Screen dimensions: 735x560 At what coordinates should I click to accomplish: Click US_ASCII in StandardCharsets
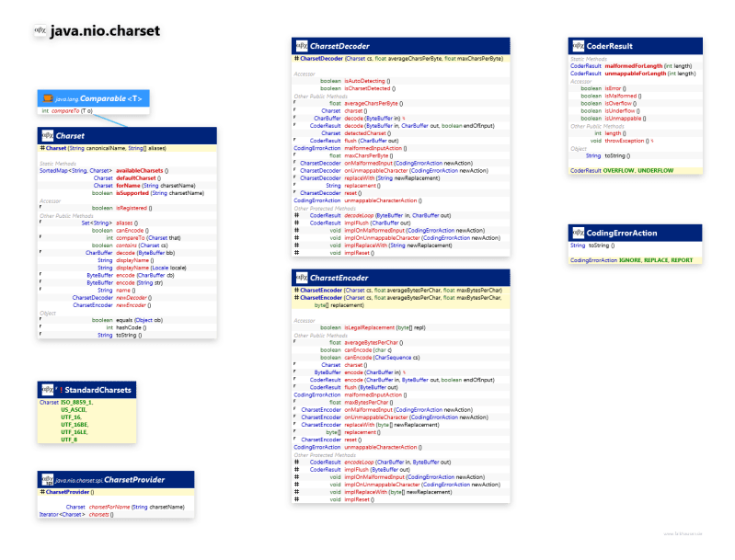point(74,409)
